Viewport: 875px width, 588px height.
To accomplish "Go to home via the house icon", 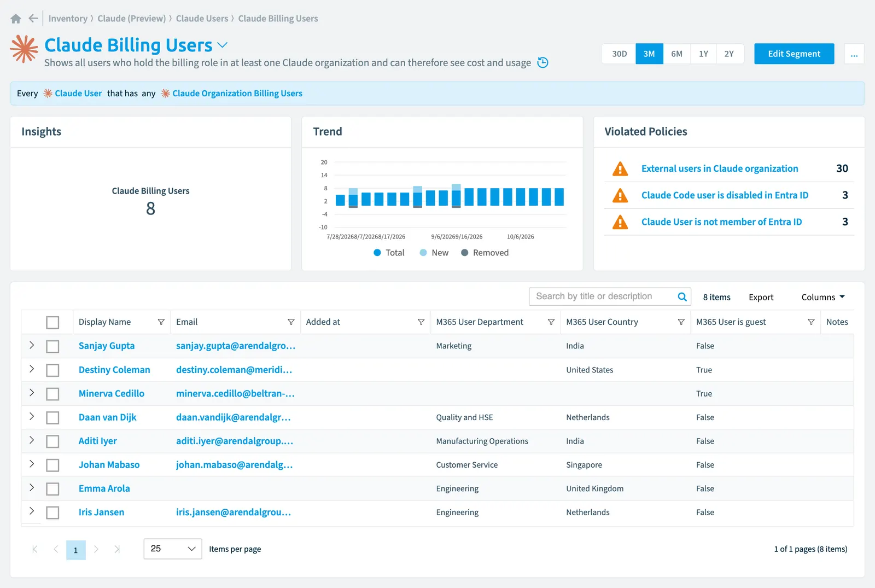I will pos(16,19).
